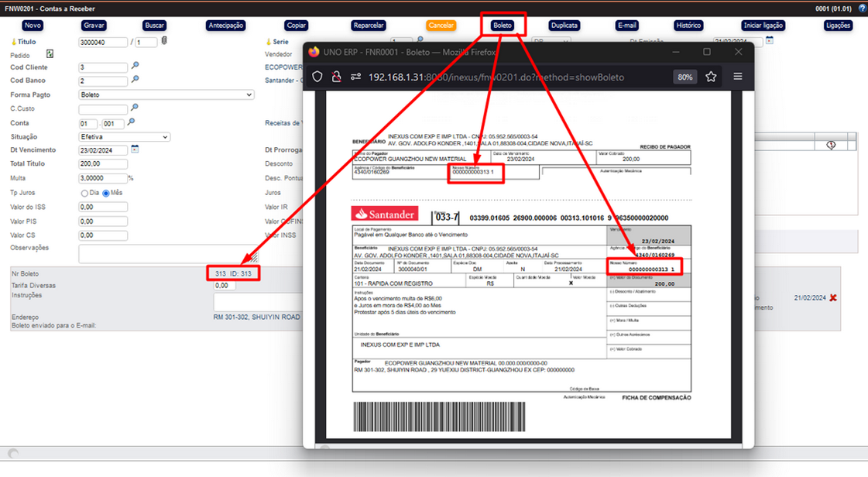Image resolution: width=868 pixels, height=477 pixels.
Task: Click the help icon in title bar
Action: [863, 9]
